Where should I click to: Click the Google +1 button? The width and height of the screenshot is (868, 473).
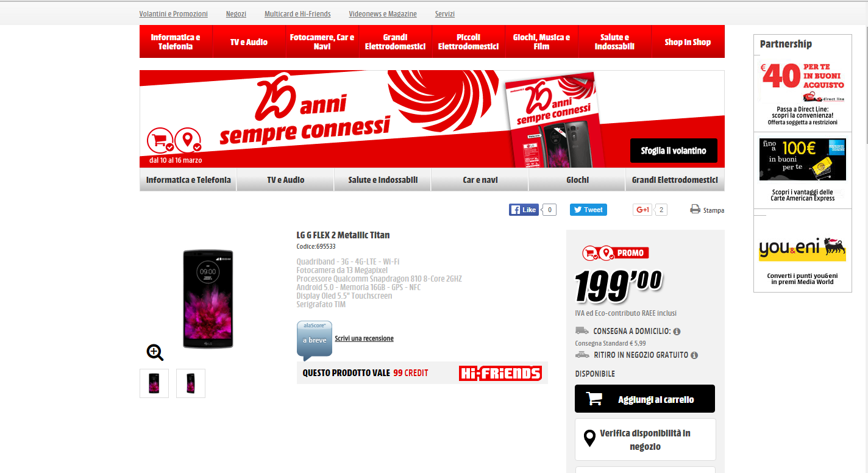642,210
